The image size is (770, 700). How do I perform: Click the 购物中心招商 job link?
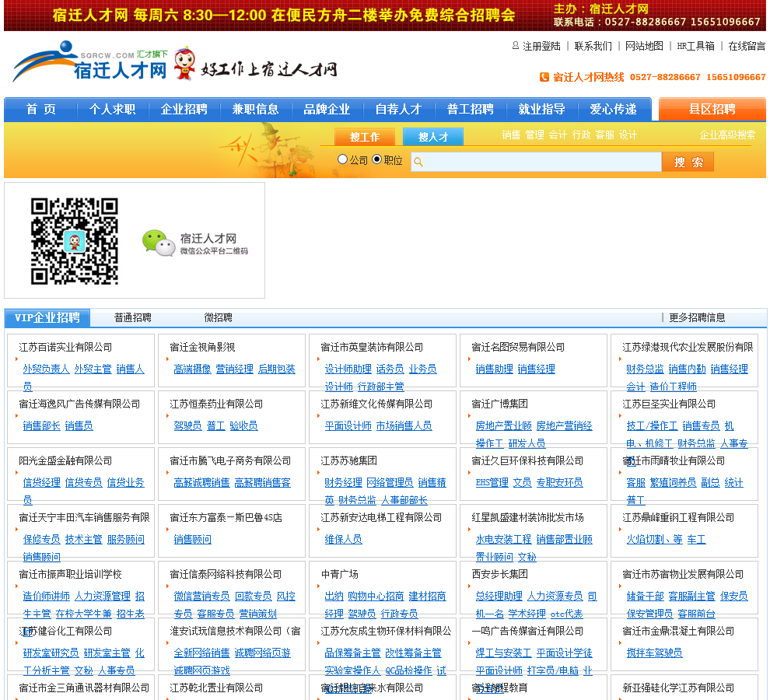pyautogui.click(x=376, y=597)
